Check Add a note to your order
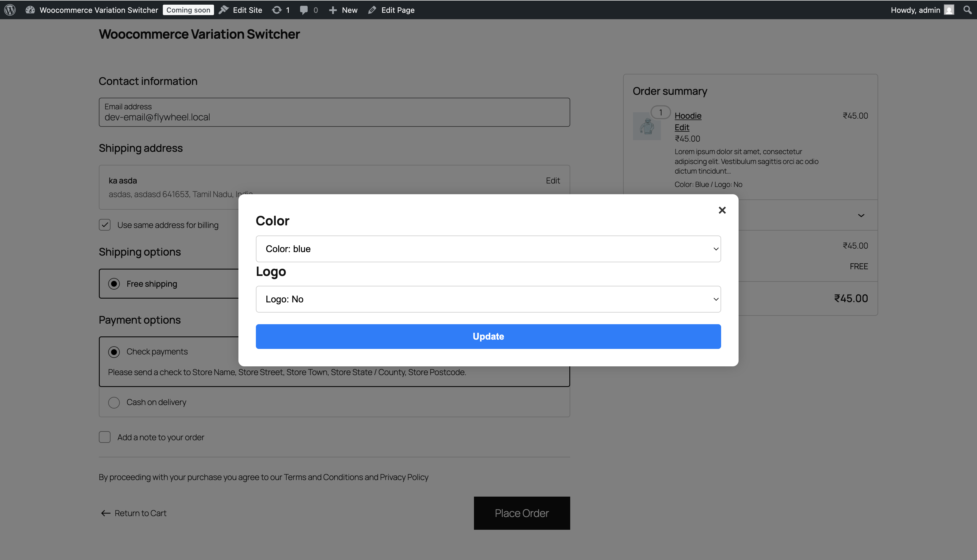 click(x=105, y=437)
